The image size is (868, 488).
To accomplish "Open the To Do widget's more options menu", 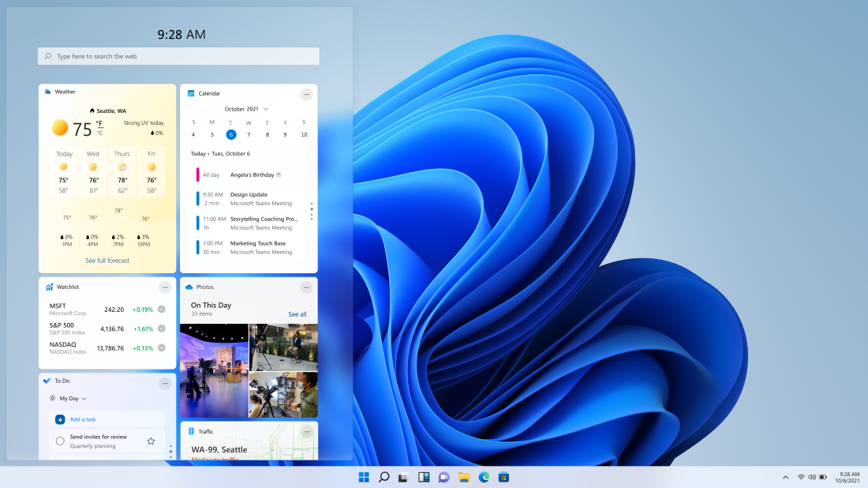I will tap(165, 384).
